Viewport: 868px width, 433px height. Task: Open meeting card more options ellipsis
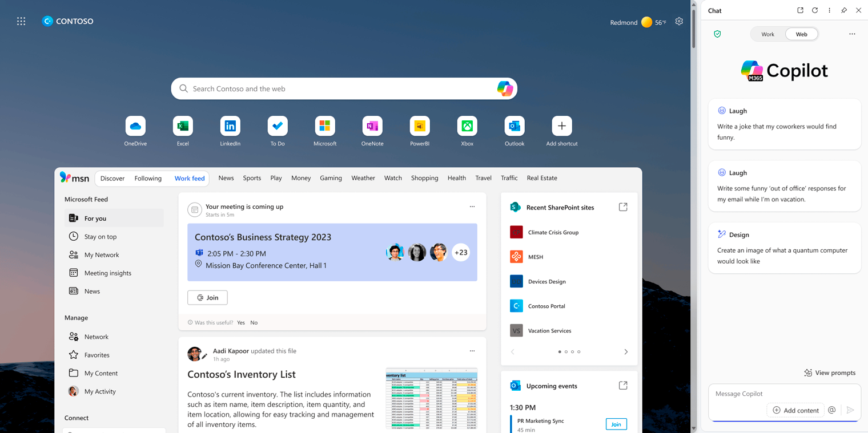click(x=472, y=207)
